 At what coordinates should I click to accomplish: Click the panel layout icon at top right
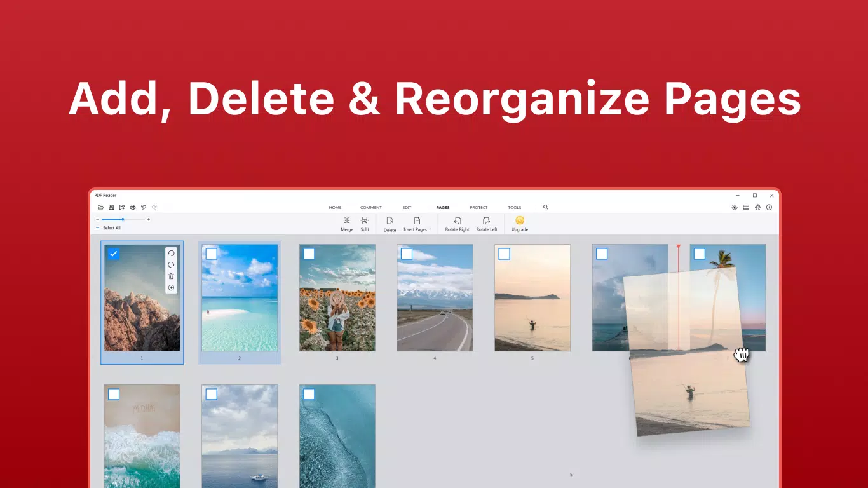(746, 207)
